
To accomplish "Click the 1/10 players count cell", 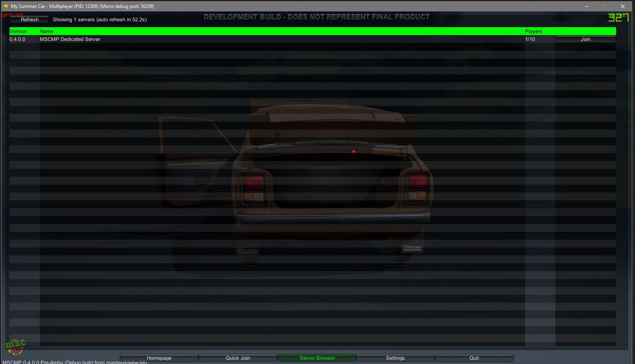I will pyautogui.click(x=530, y=39).
